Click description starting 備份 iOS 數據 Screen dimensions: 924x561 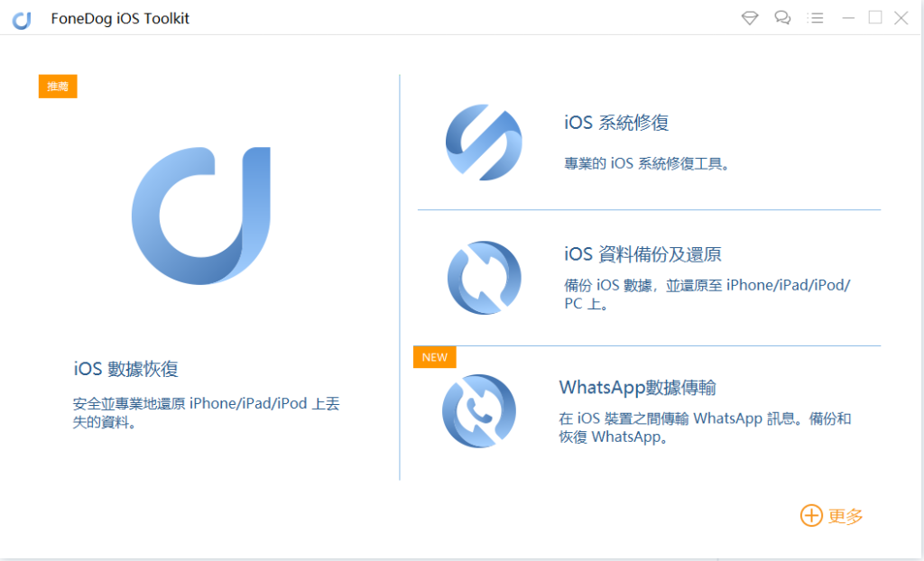coord(707,294)
